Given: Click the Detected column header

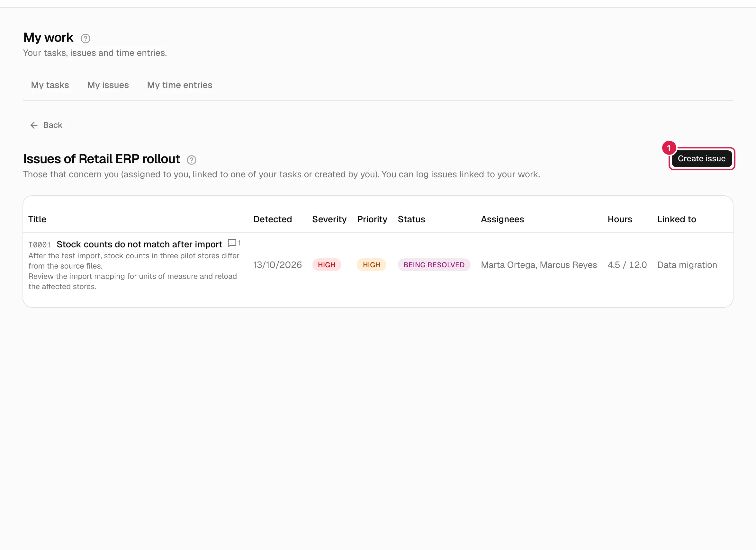Looking at the screenshot, I should pos(273,219).
